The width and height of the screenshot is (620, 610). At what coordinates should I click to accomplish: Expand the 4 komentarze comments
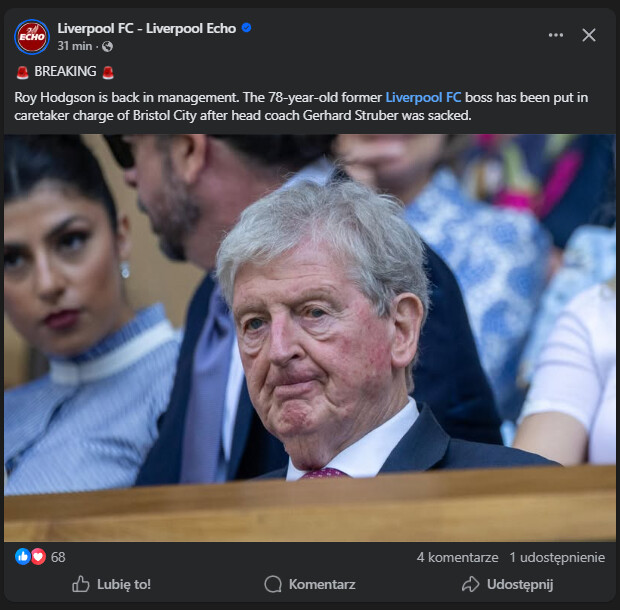pos(457,557)
